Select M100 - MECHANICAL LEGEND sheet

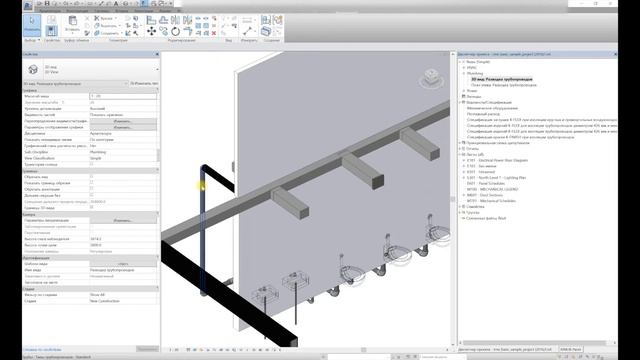coord(492,189)
